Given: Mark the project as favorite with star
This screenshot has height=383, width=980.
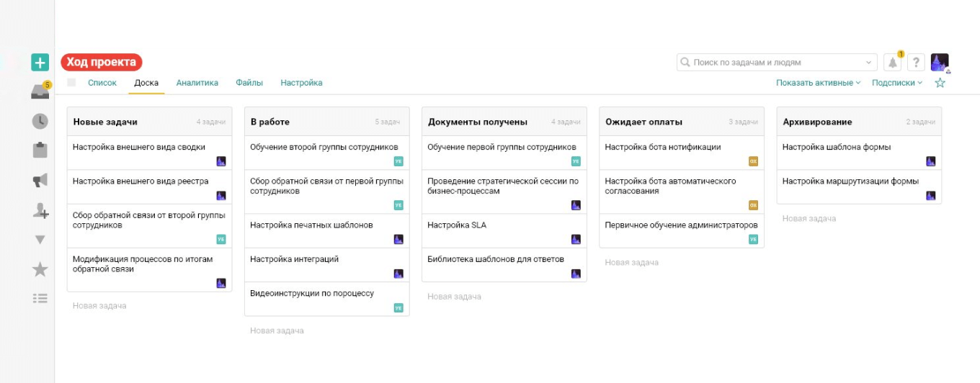Looking at the screenshot, I should [x=940, y=83].
